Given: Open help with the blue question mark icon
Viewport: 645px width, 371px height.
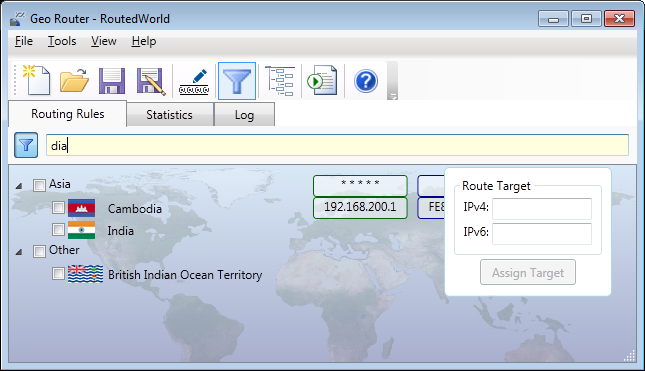Looking at the screenshot, I should point(366,81).
